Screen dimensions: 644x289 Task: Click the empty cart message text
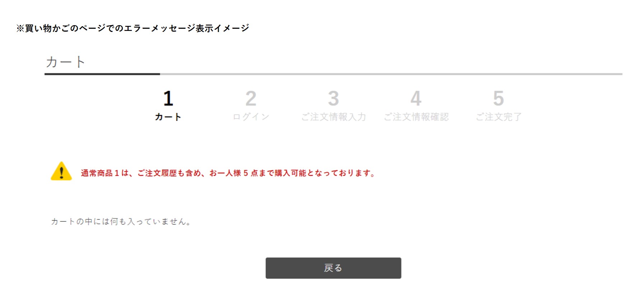[120, 221]
